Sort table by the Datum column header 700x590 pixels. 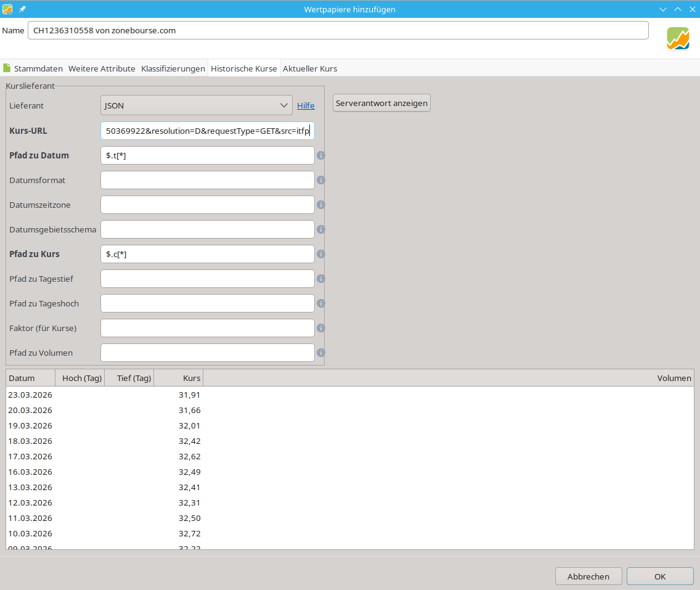tap(30, 378)
